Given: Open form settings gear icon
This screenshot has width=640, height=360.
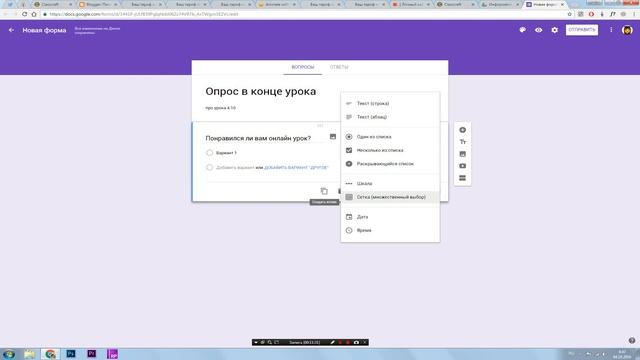Looking at the screenshot, I should click(554, 30).
